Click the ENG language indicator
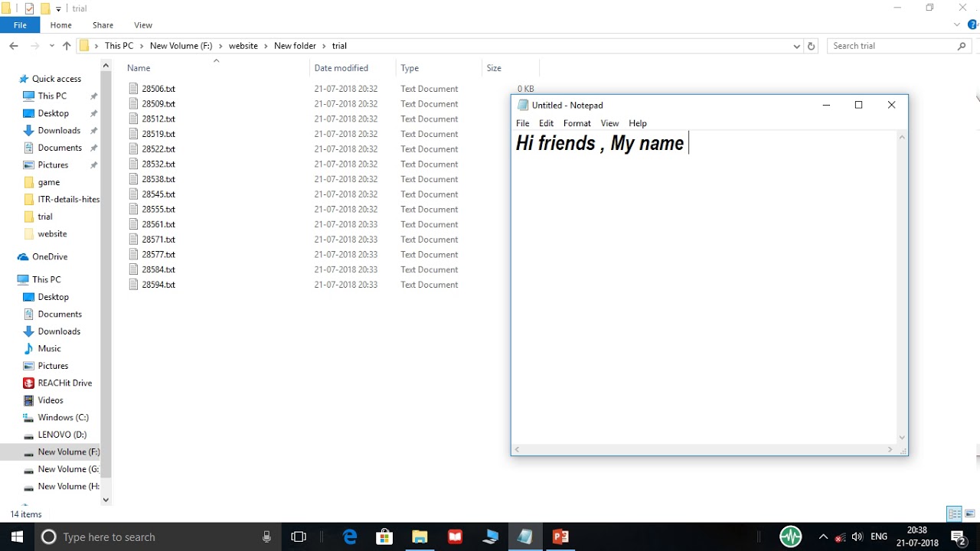 coord(879,537)
